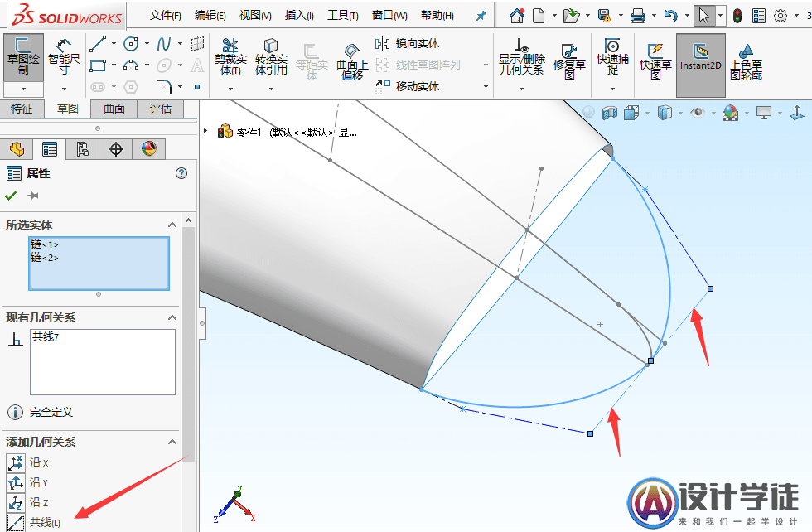Open the PropertyManager tab icon
812x532 pixels.
(x=50, y=149)
